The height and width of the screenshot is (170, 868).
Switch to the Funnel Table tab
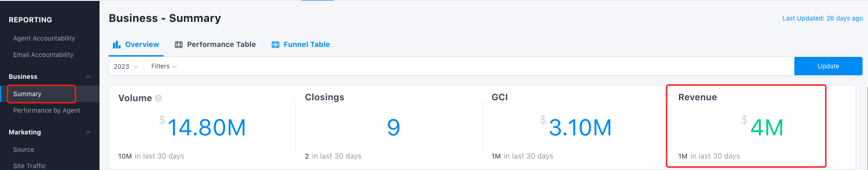[x=301, y=45]
